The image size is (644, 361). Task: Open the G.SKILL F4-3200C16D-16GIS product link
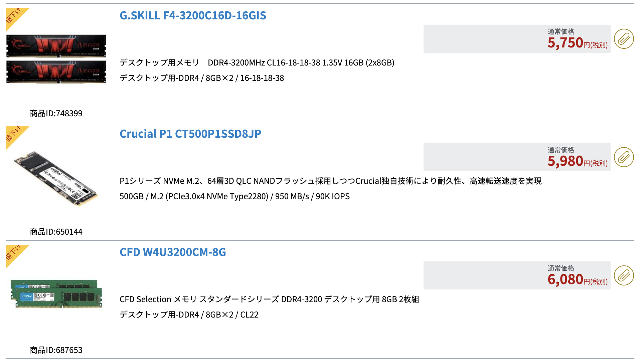[193, 15]
